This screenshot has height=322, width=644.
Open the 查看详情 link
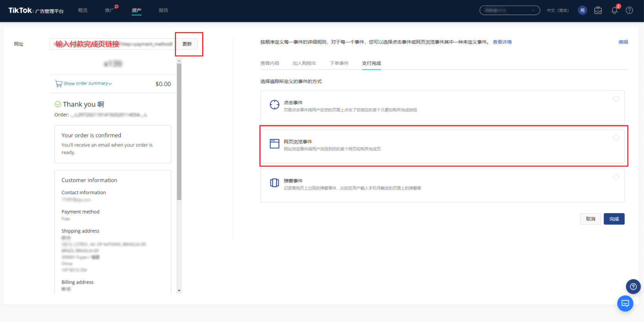[502, 42]
